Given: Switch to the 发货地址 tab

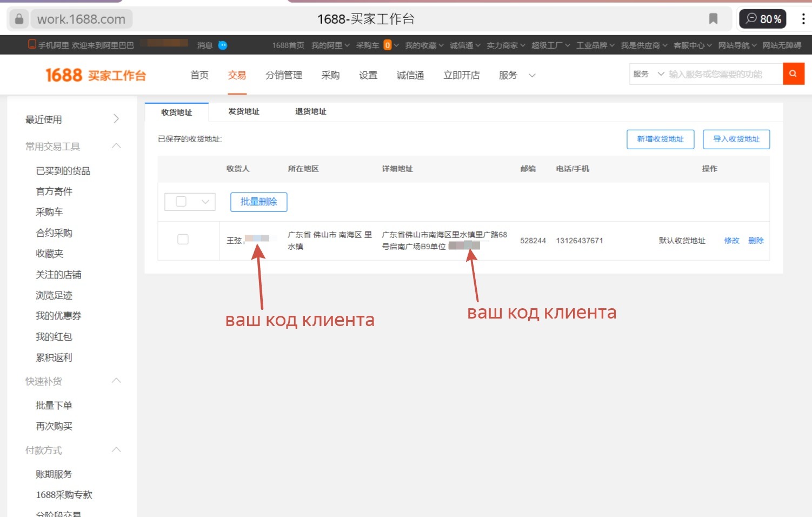Looking at the screenshot, I should coord(244,111).
